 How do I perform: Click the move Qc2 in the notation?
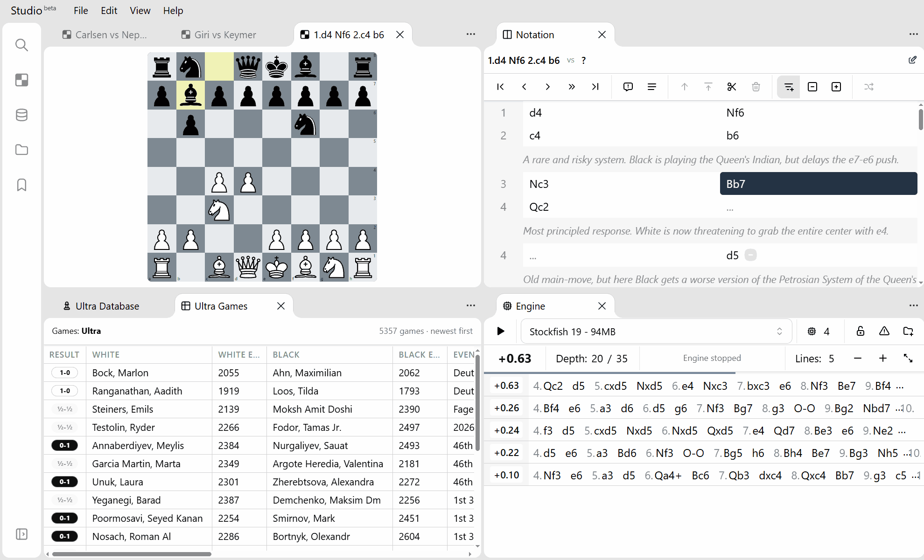tap(539, 207)
